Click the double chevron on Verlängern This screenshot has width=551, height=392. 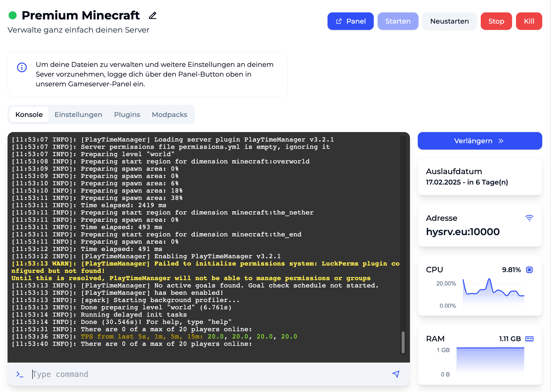tap(501, 141)
